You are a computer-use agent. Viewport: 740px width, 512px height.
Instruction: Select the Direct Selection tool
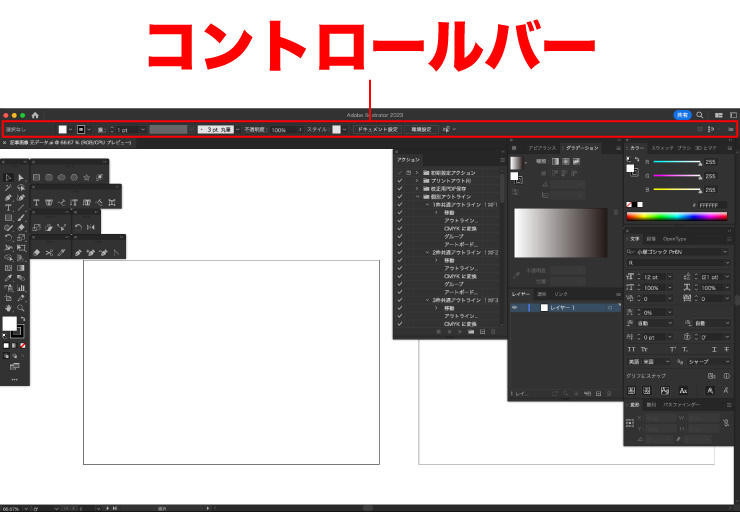point(21,177)
